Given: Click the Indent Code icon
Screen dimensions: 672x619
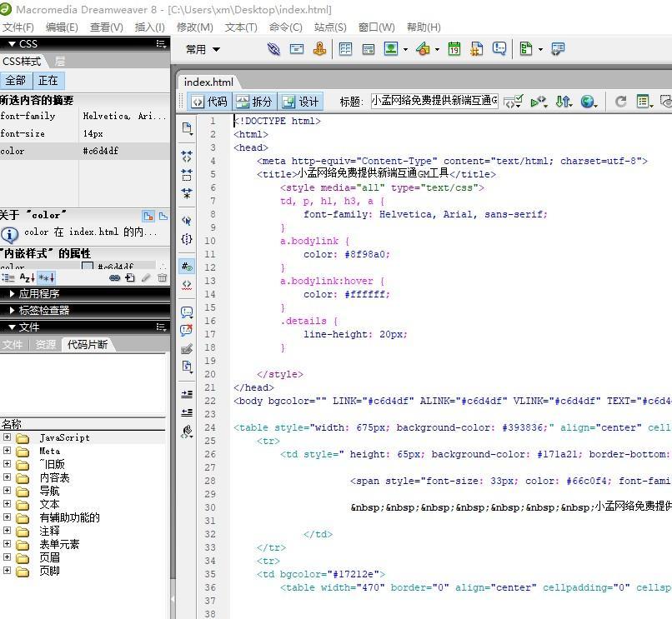Looking at the screenshot, I should pos(187,394).
